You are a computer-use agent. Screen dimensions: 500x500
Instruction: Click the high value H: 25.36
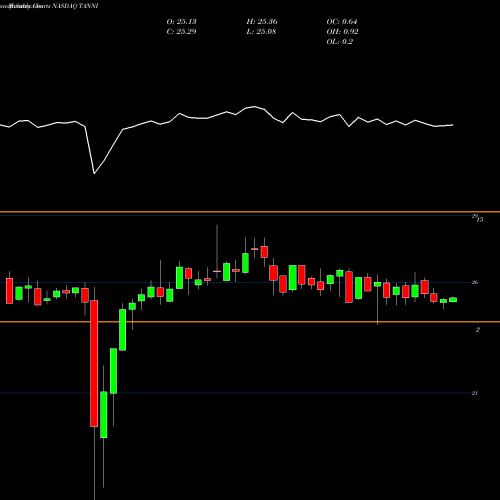tap(262, 22)
